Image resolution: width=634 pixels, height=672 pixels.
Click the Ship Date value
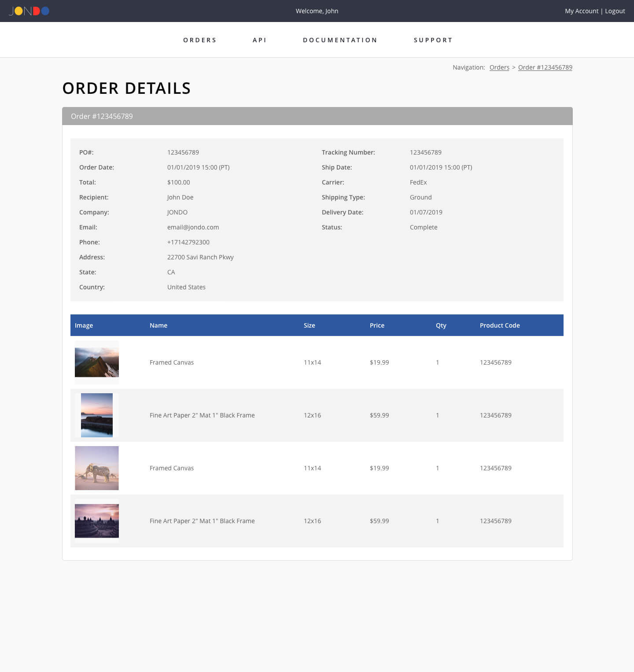point(441,167)
